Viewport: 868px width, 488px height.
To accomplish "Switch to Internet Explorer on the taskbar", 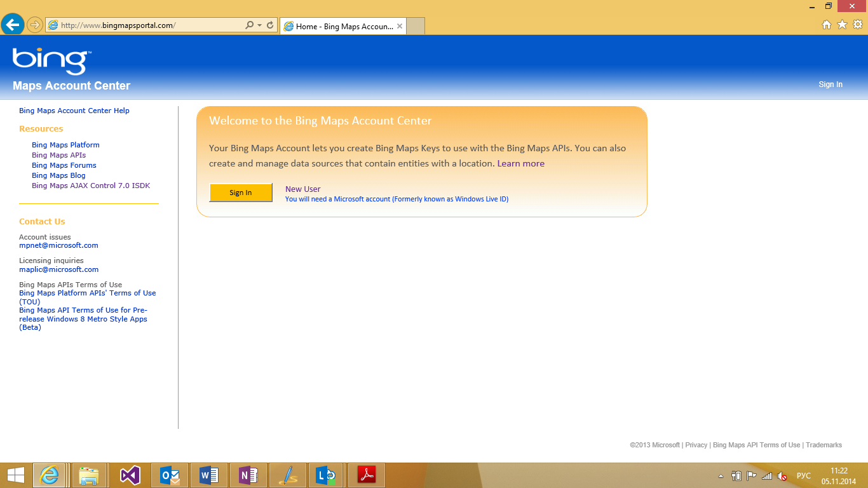I will click(x=50, y=475).
